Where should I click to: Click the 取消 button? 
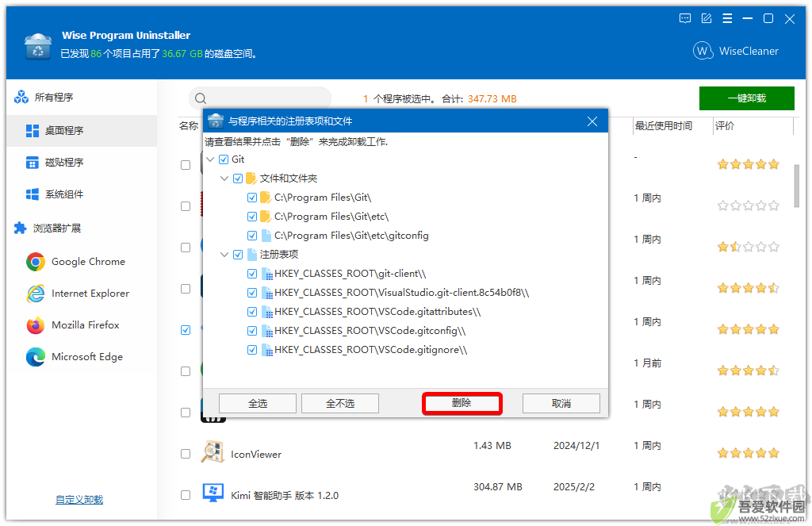561,403
